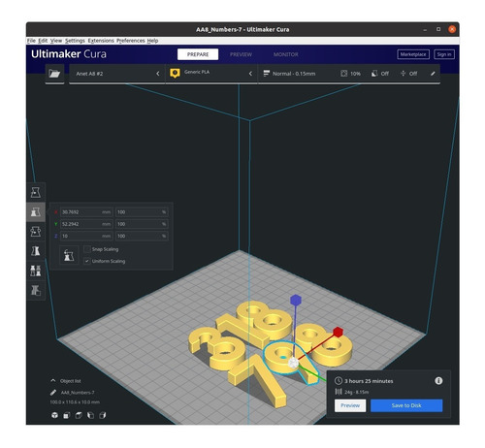Open the File menu
This screenshot has height=448, width=485.
(31, 41)
